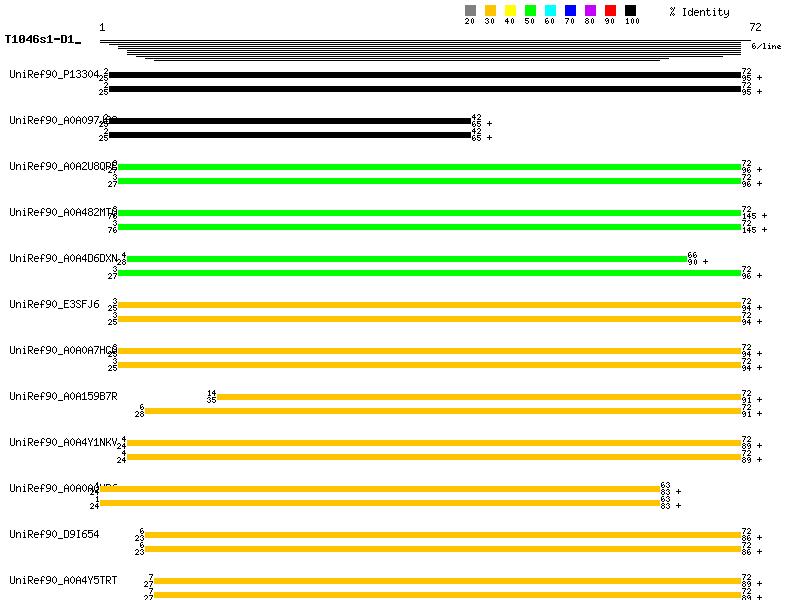
Task: Open the UniRef90_P13304 hit label
Action: pos(54,74)
